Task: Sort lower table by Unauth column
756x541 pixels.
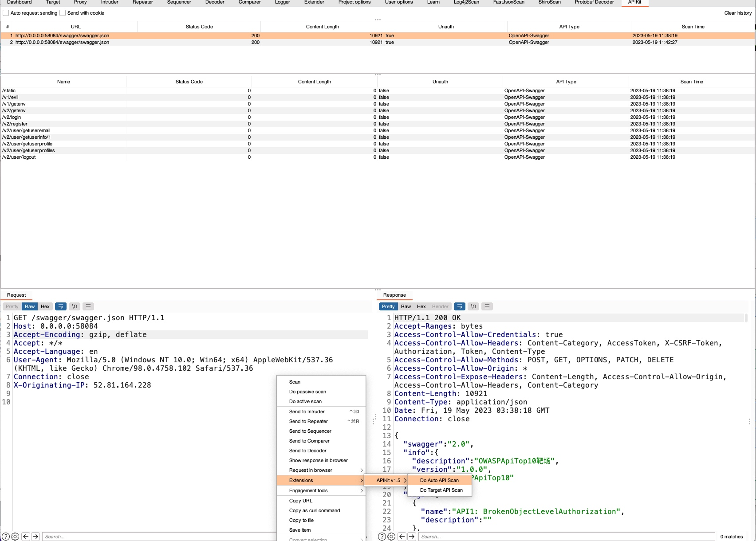Action: pos(440,82)
